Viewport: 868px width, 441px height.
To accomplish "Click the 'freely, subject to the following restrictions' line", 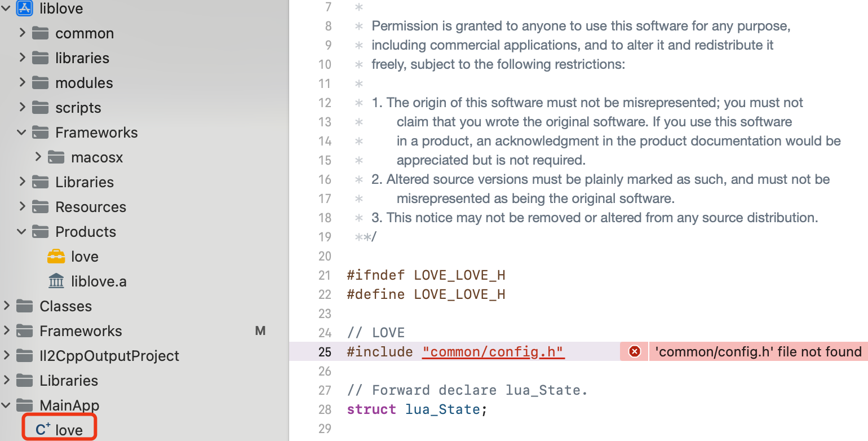I will pos(498,64).
